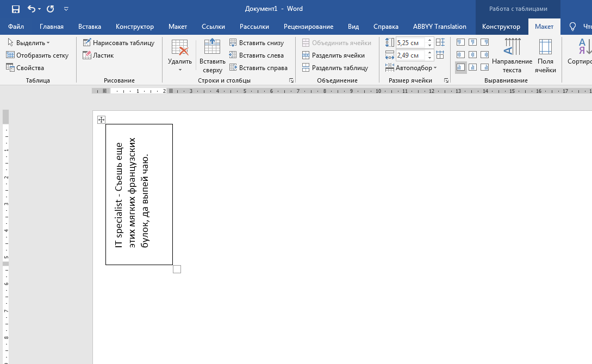Click Draw Table (Нарисовать таблицу)
The width and height of the screenshot is (592, 364).
point(119,42)
